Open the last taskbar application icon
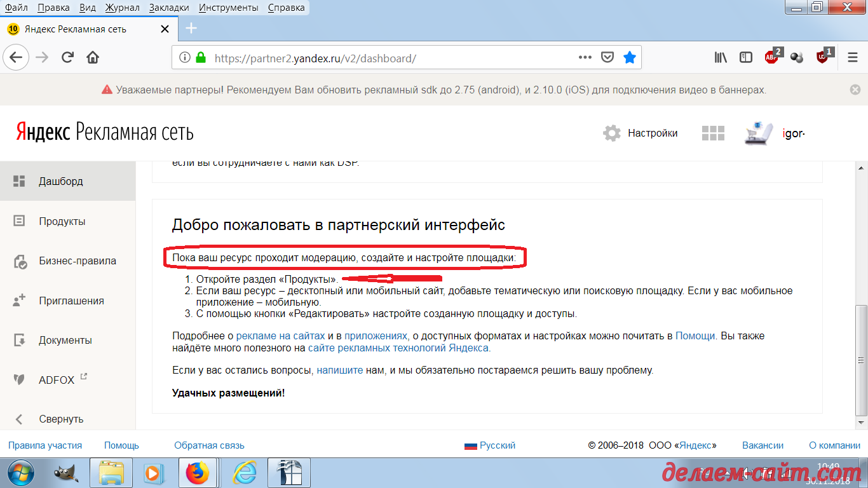 289,473
